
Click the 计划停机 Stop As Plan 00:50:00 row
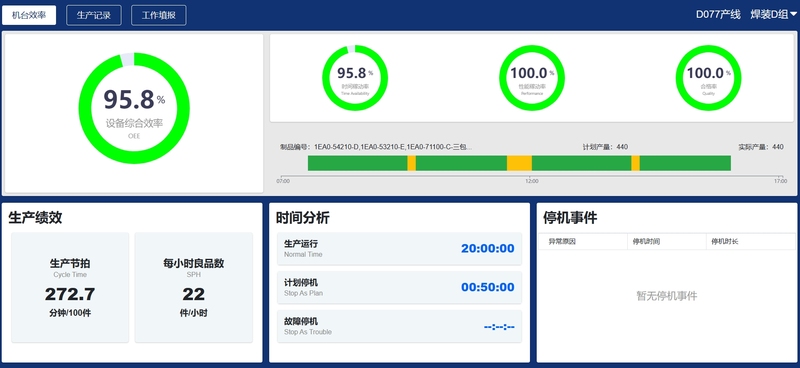399,287
